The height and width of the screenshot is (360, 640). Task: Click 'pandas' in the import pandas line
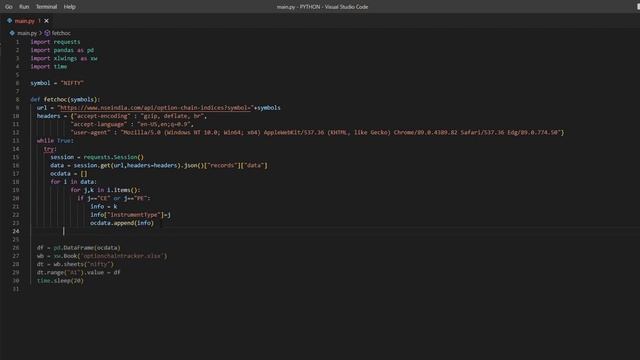(x=64, y=50)
